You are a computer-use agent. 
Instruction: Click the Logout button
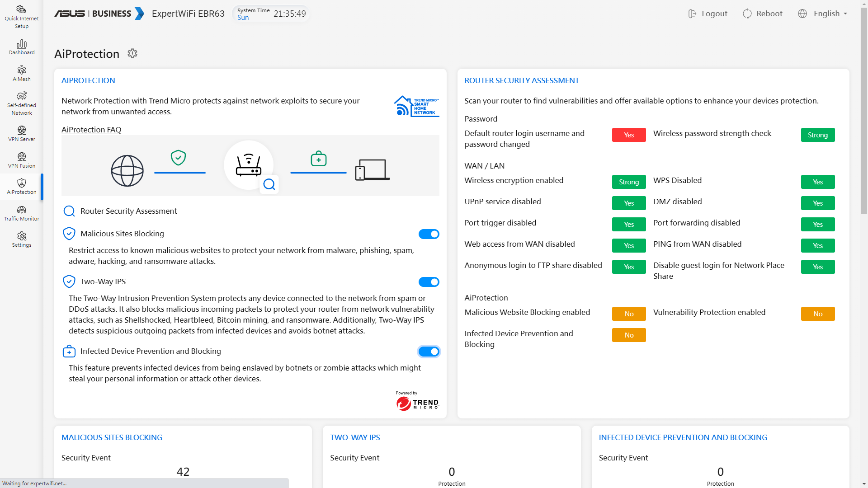(708, 14)
